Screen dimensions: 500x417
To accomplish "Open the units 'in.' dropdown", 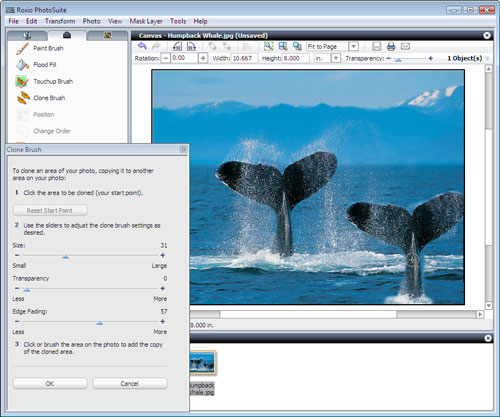I will [x=336, y=58].
